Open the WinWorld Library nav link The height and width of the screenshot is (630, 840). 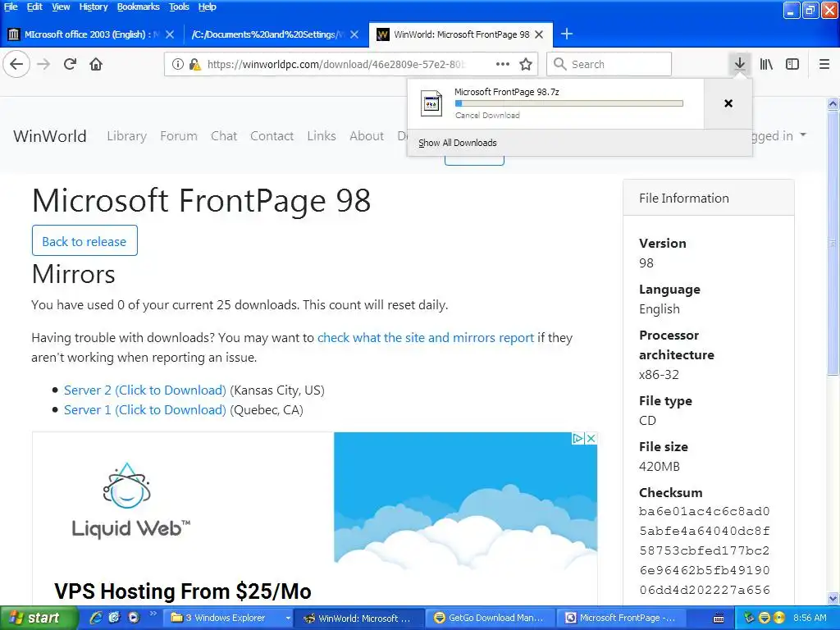tap(126, 136)
